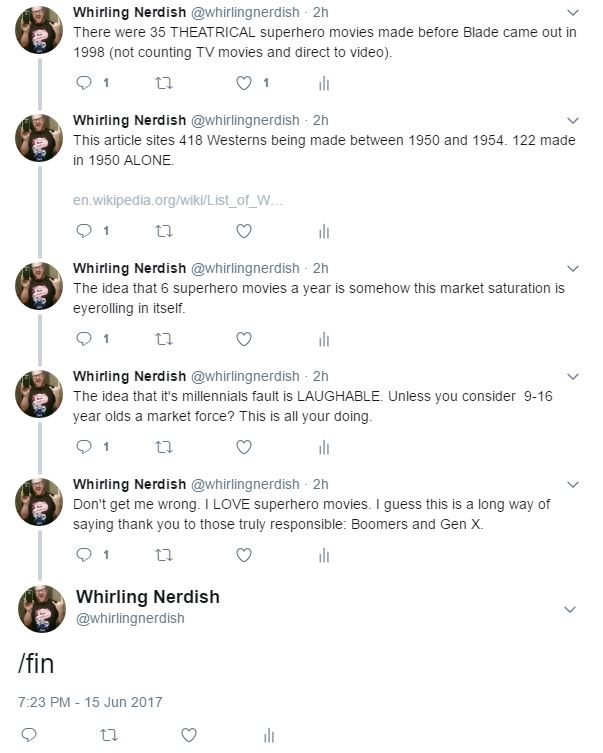The image size is (603, 753).
Task: Retweet the 418 Westerns article tweet
Action: tap(164, 231)
